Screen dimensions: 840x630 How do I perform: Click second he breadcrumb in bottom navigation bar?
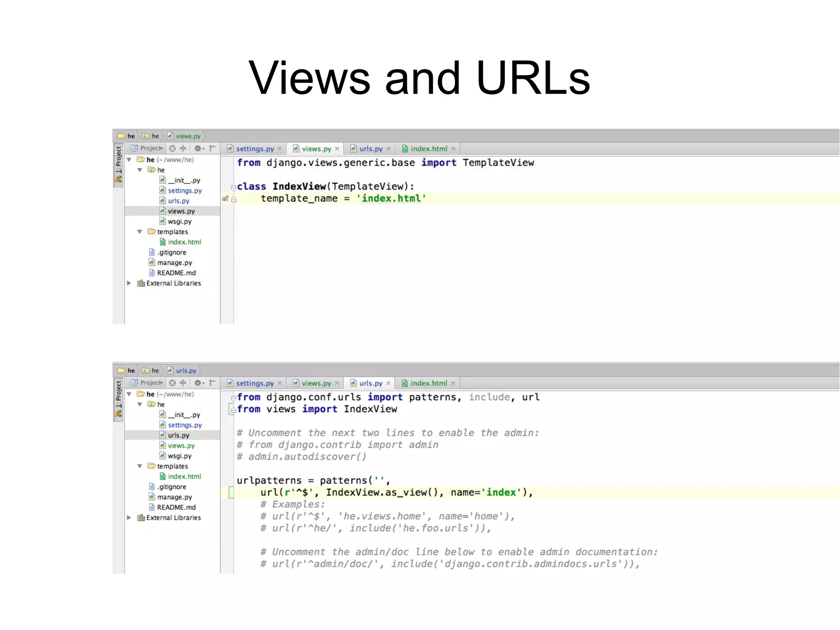coord(151,371)
